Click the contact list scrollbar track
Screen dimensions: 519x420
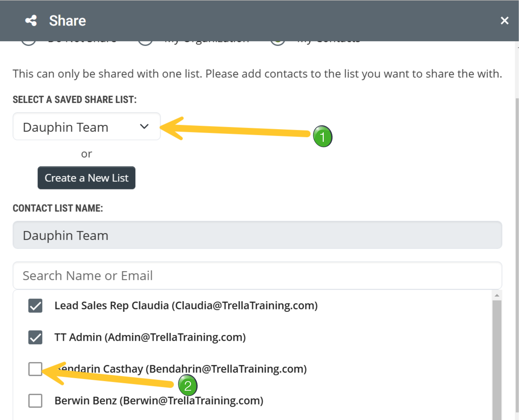coord(497,360)
